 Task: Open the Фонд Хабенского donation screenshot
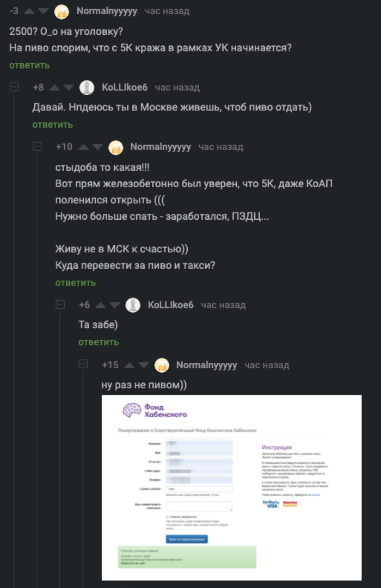pos(231,487)
